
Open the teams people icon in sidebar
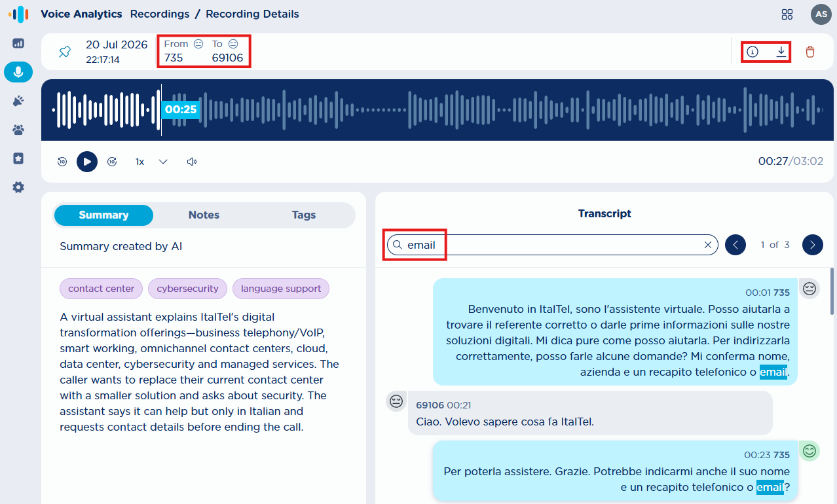point(18,130)
